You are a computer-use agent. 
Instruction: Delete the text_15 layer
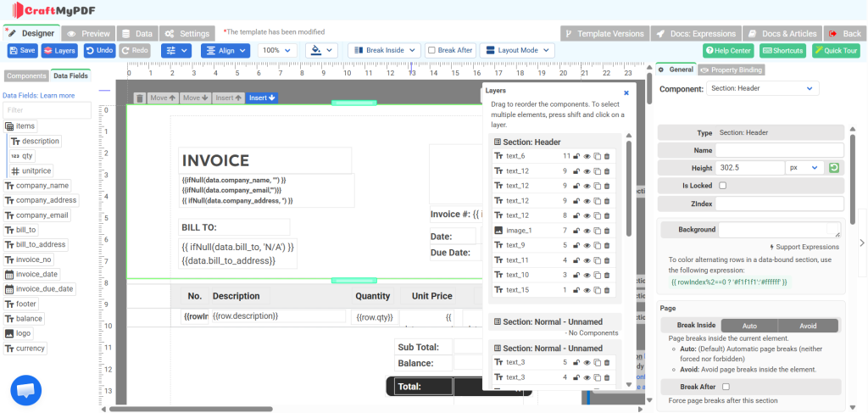(607, 290)
